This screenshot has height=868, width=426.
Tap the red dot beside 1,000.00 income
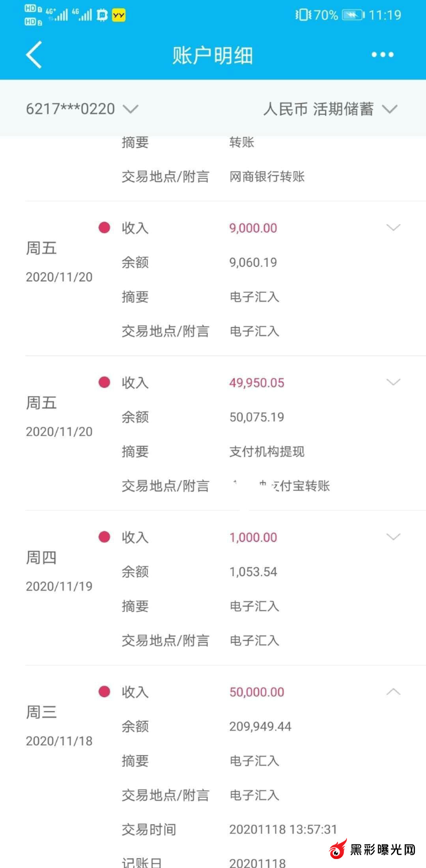pyautogui.click(x=104, y=537)
